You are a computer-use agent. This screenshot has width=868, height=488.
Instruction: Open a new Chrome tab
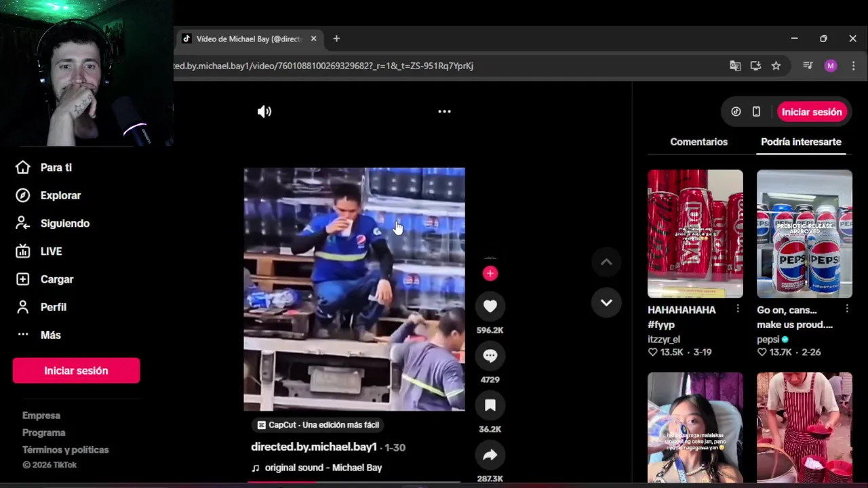click(336, 39)
